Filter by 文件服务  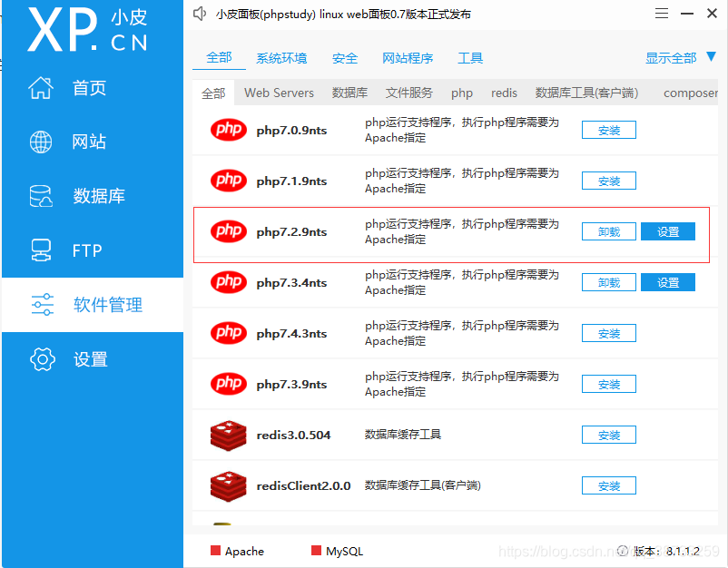point(409,93)
